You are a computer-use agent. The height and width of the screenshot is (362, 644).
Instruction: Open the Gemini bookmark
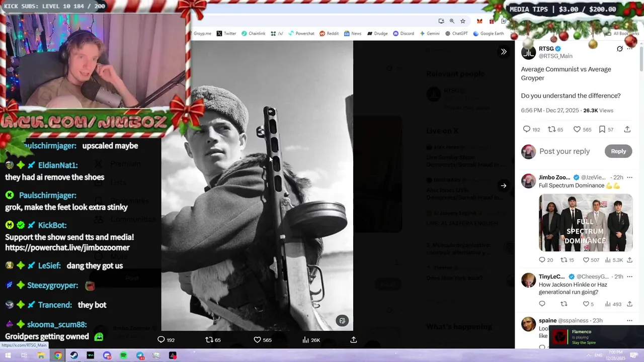(x=429, y=34)
